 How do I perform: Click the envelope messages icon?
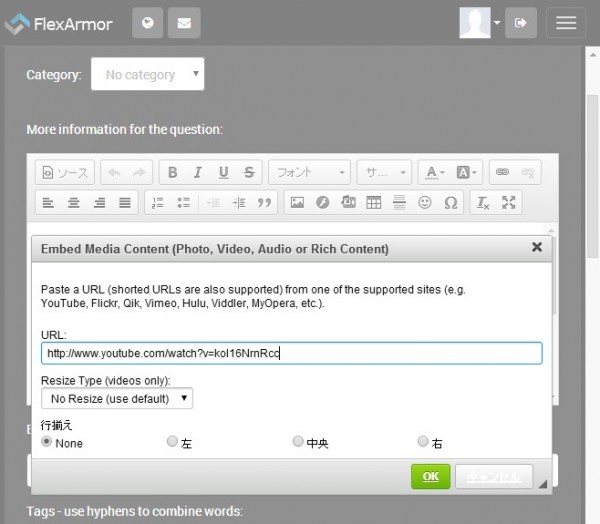coord(182,22)
